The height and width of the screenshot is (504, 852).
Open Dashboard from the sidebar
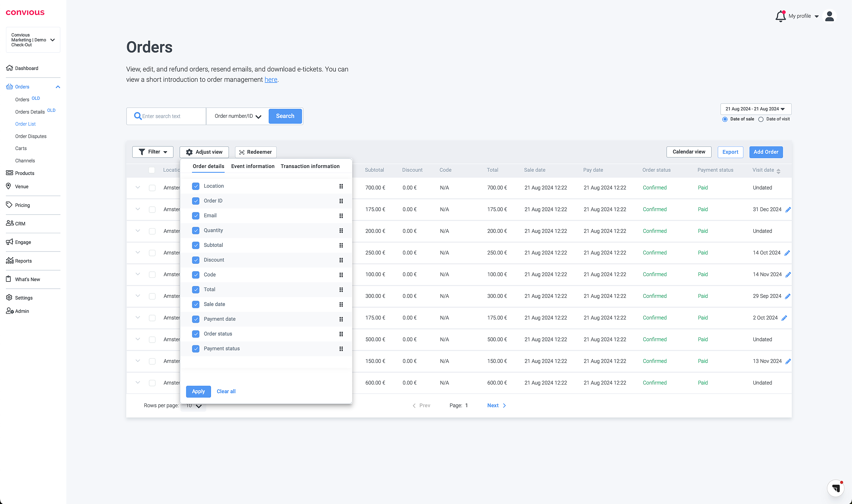click(x=27, y=68)
